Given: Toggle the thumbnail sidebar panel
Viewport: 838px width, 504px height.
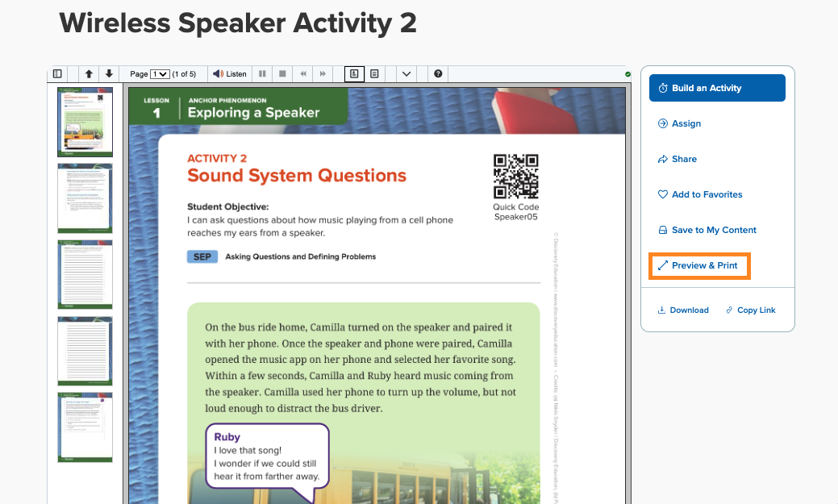Looking at the screenshot, I should (x=57, y=73).
